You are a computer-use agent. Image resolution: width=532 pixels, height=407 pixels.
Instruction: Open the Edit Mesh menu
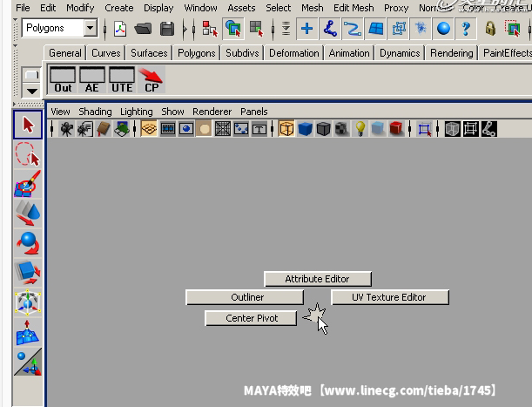(x=354, y=8)
